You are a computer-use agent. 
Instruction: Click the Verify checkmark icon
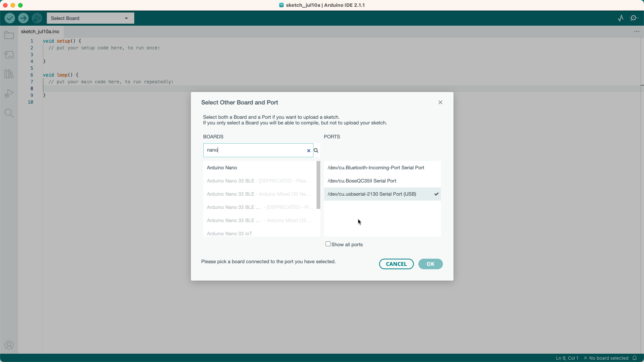click(x=10, y=18)
